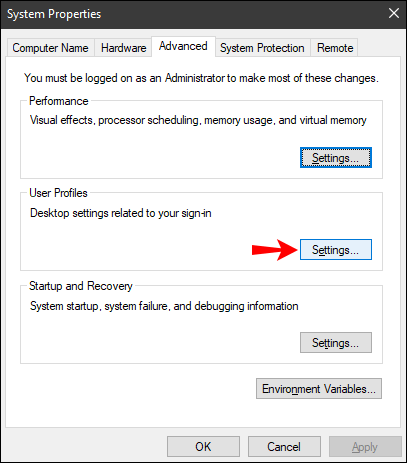Close the System Properties dialog with X
This screenshot has height=463, width=407.
coord(394,14)
